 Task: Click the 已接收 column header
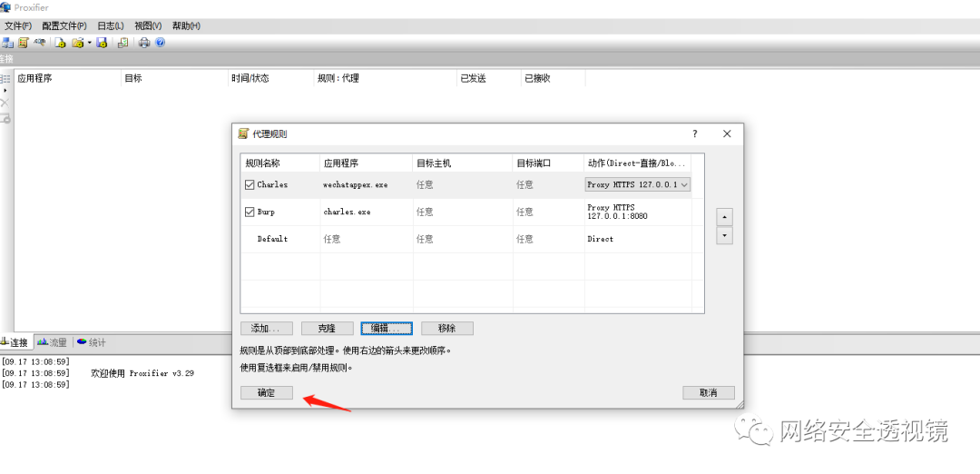coord(554,79)
